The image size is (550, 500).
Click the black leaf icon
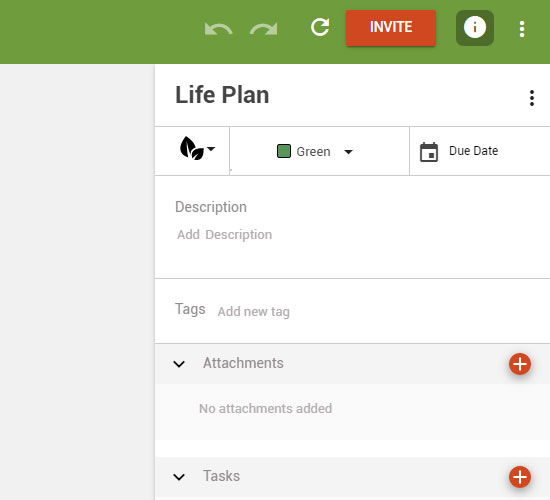pos(192,148)
